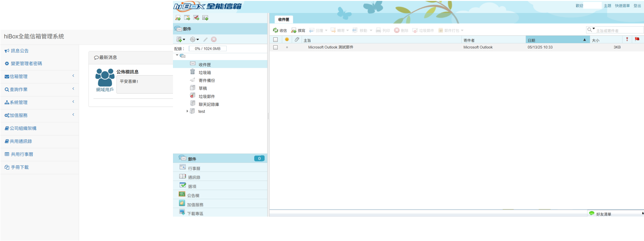Tick checkbox for Microsoft Outlook 測試郵件
Image resolution: width=644 pixels, height=241 pixels.
tap(275, 47)
